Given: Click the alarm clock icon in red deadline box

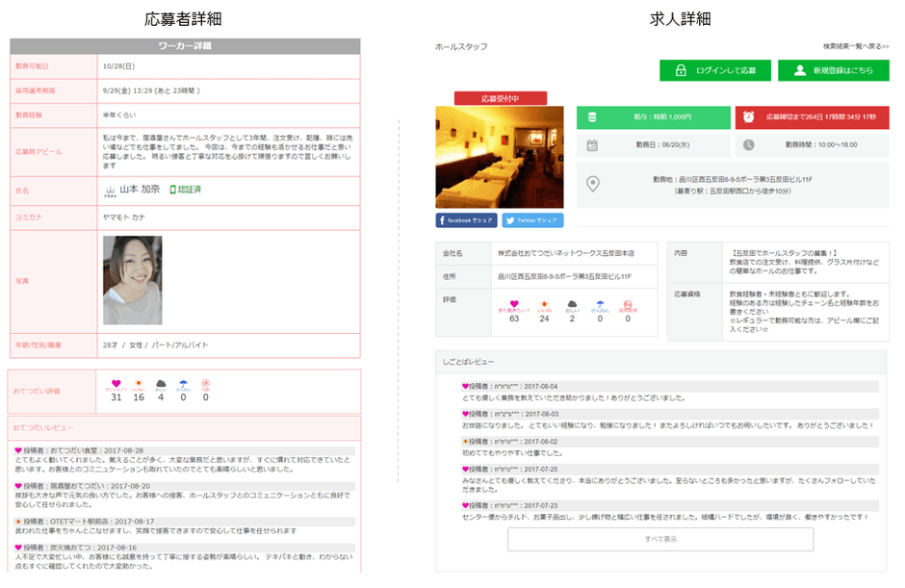Looking at the screenshot, I should [749, 116].
